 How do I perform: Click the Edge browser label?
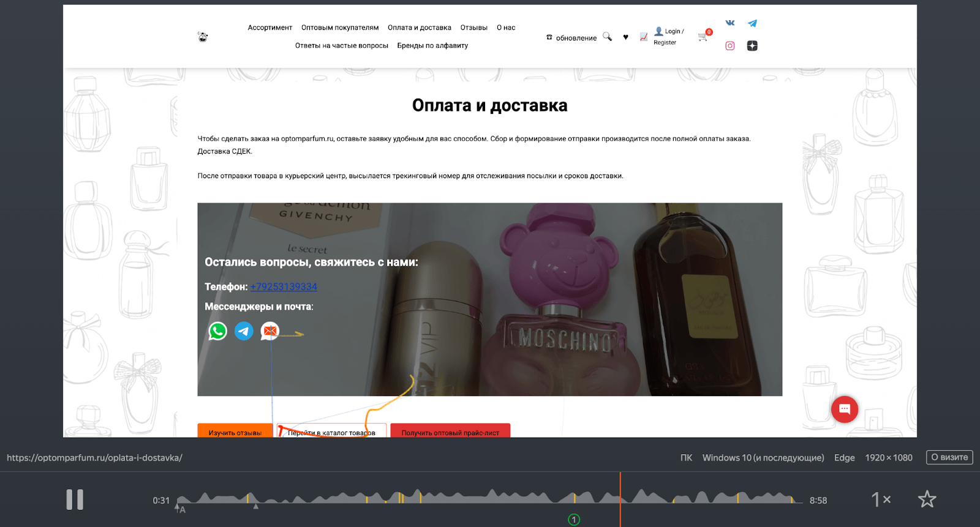point(844,458)
